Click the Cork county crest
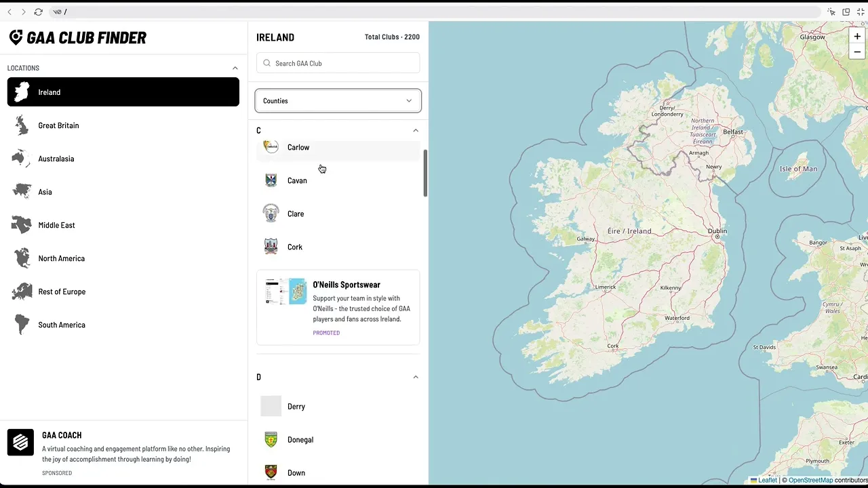 (x=271, y=247)
